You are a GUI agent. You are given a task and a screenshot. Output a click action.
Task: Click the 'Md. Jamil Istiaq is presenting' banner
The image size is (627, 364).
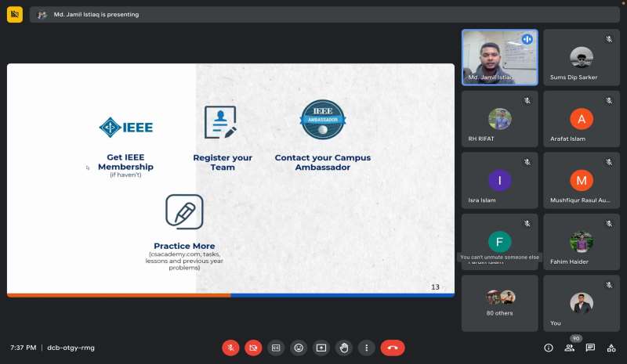tap(324, 14)
